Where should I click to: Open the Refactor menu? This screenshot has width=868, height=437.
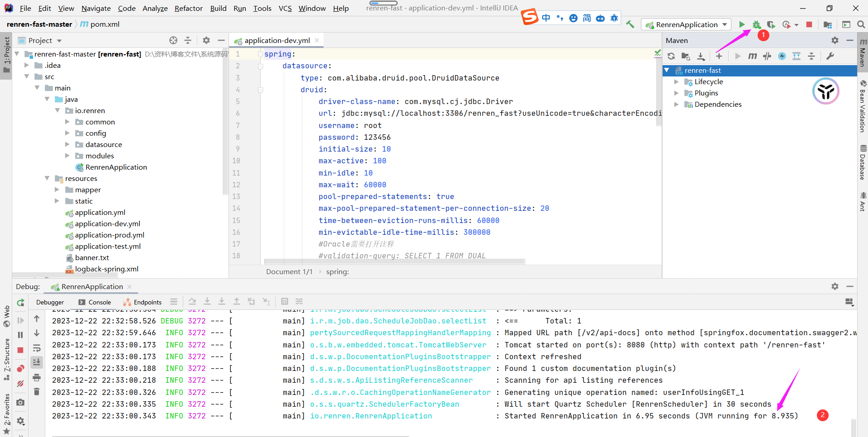point(188,8)
